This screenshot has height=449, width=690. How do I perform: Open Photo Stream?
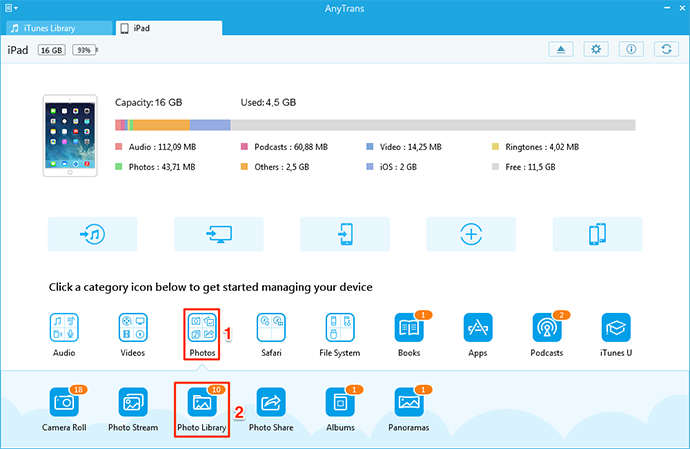coord(133,402)
